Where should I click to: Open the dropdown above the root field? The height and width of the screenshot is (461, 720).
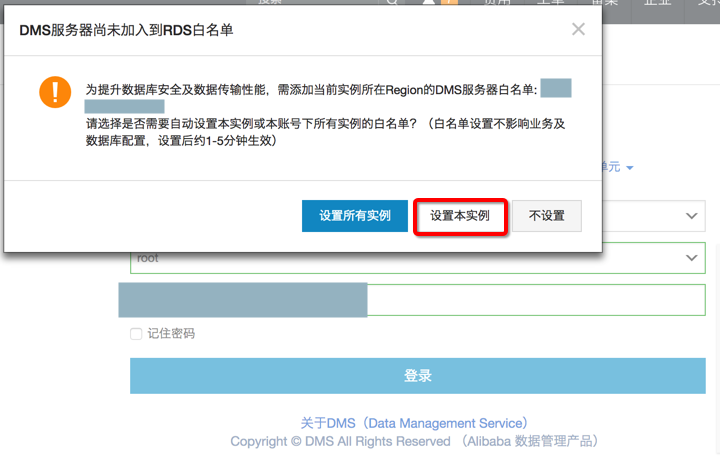[x=692, y=216]
